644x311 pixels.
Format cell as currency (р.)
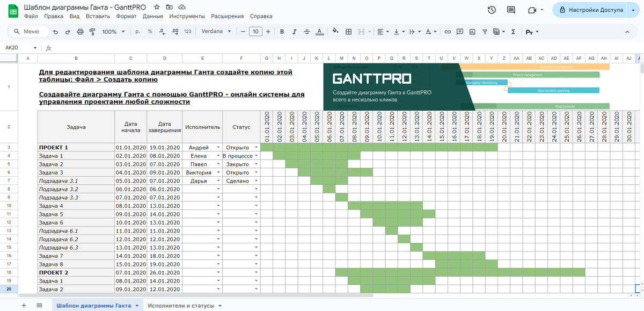click(137, 32)
